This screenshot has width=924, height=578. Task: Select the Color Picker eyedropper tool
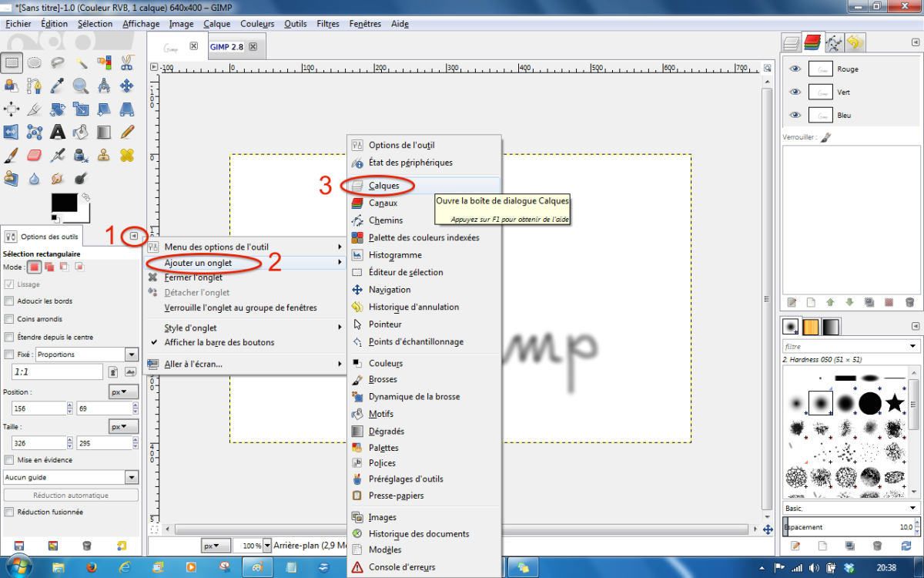coord(58,86)
